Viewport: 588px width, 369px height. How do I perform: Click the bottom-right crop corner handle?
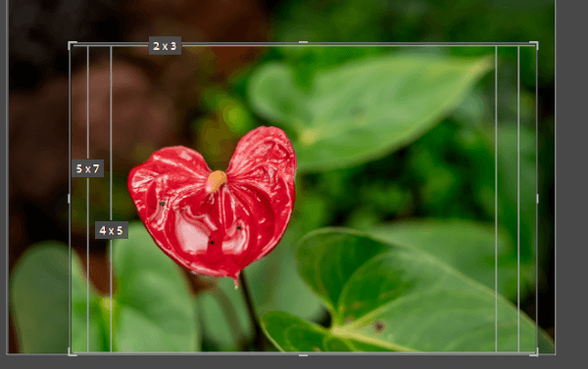point(534,351)
